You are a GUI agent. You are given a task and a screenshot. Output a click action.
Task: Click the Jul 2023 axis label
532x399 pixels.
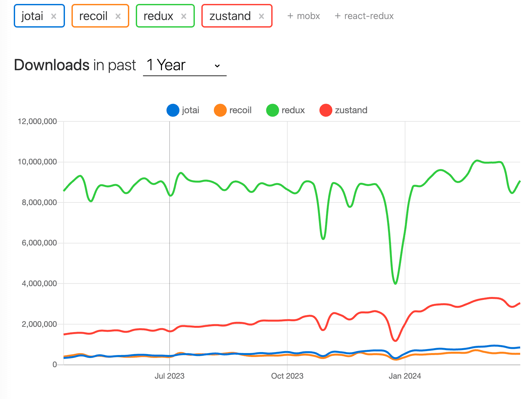click(x=169, y=376)
